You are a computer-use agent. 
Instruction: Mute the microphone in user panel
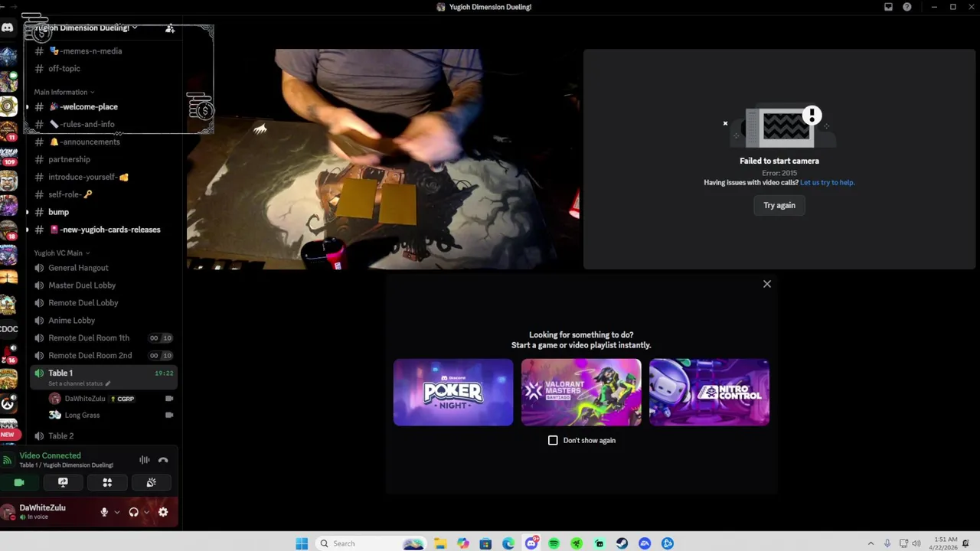pos(104,512)
